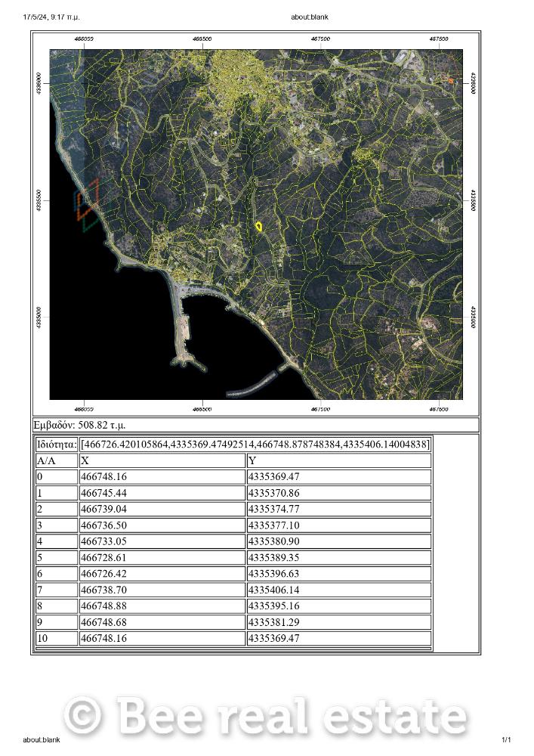Select Y value "4335374.77"
Image resolution: width=534 pixels, height=756 pixels.
coord(273,509)
